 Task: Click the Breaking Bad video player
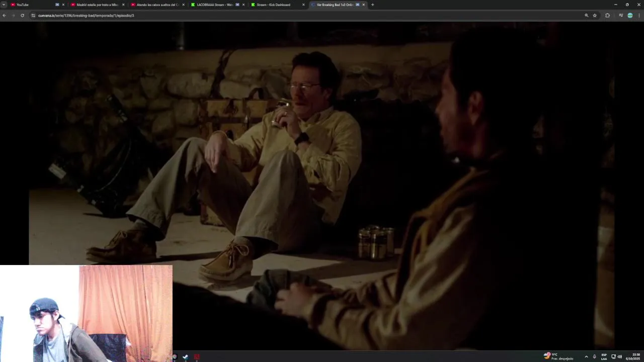tap(322, 186)
